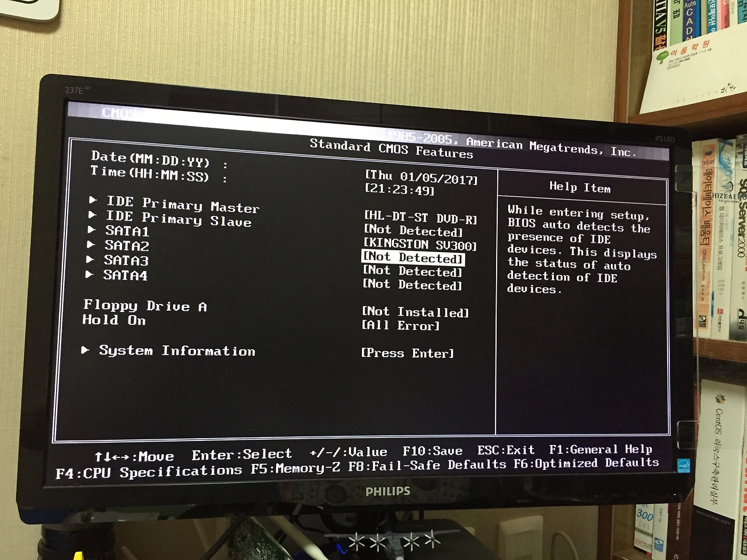Click the highlighted Not Detected value for SATA2

[413, 258]
